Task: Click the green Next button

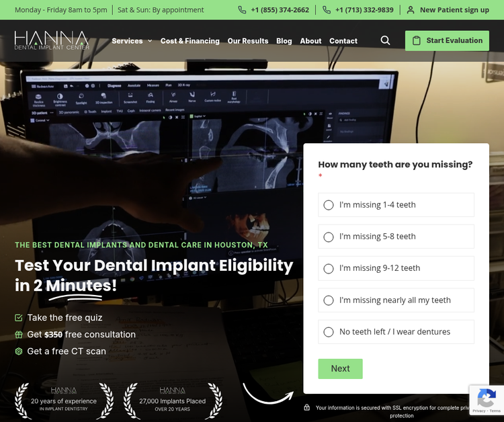Action: click(x=341, y=369)
